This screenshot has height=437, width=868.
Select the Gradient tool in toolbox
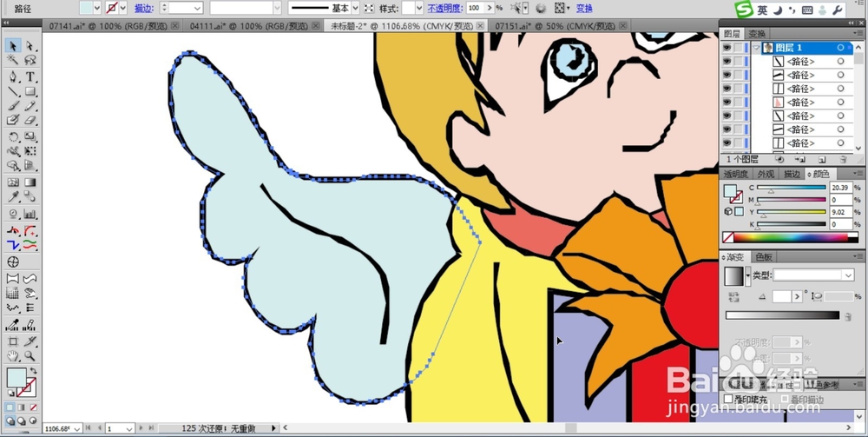tap(30, 182)
